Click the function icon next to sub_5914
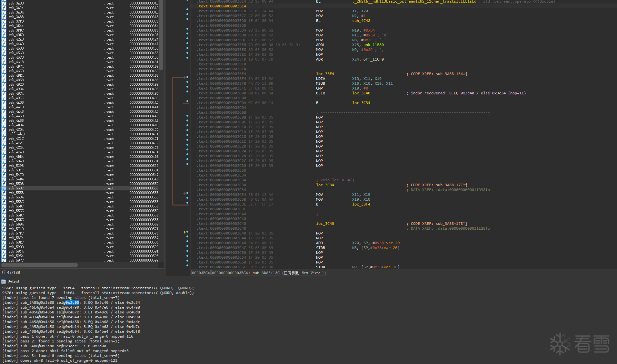The height and width of the screenshot is (364, 617). point(4,251)
